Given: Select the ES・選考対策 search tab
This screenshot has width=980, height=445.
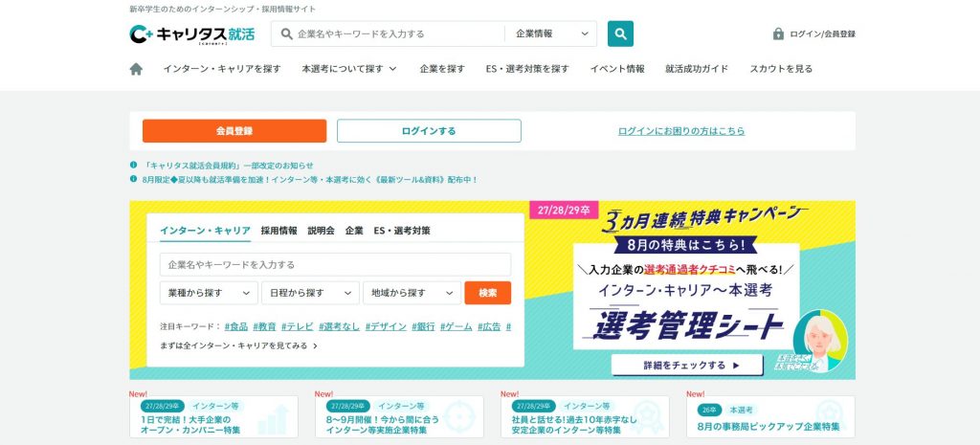Looking at the screenshot, I should pos(401,231).
